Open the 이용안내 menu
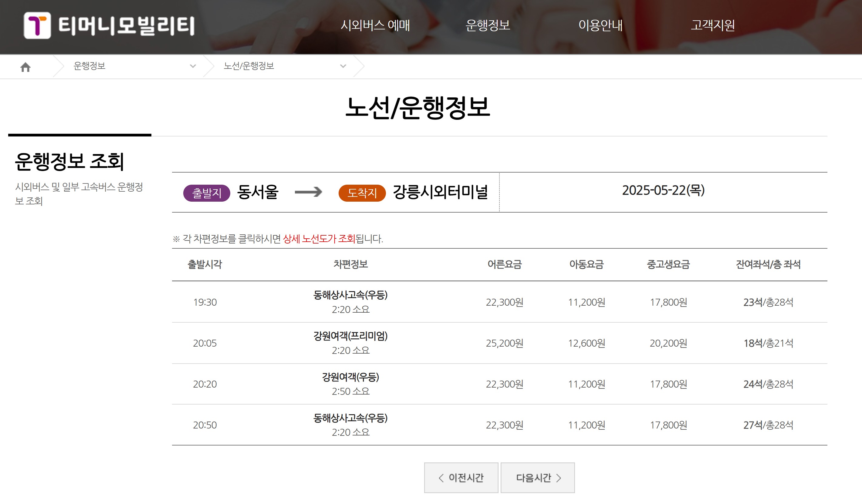 [x=600, y=25]
